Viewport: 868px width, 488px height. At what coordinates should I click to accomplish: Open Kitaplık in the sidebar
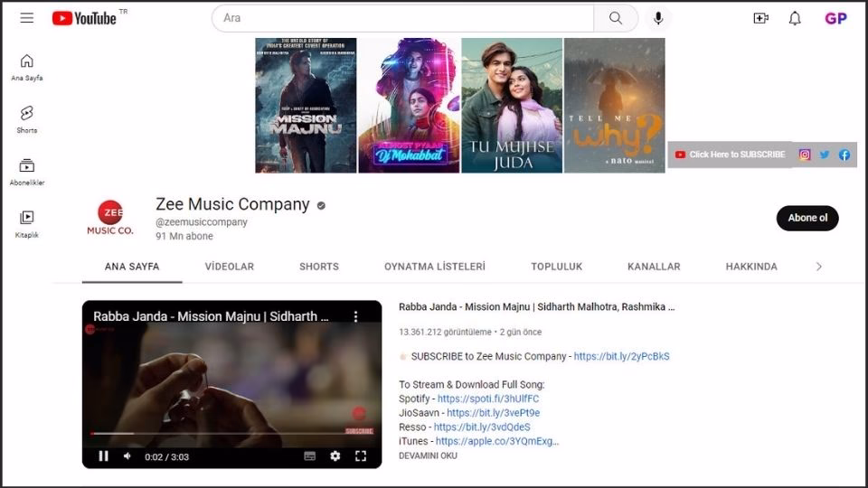click(x=26, y=224)
